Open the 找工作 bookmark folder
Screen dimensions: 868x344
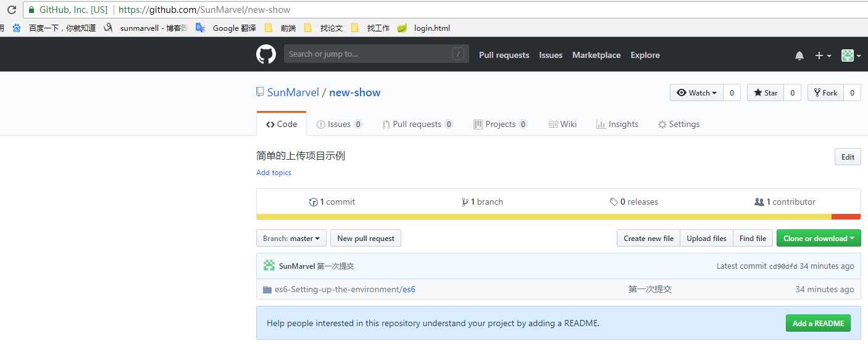(370, 28)
